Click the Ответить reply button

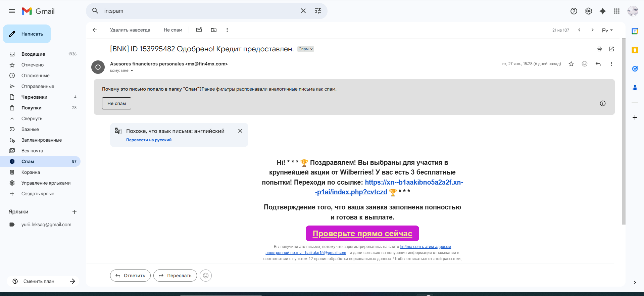pyautogui.click(x=130, y=276)
